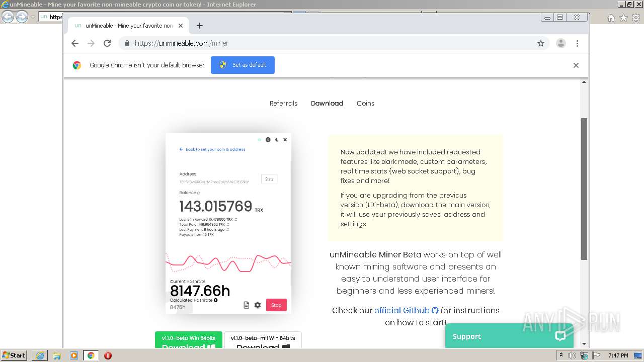Close the unMineable Chrome tab
The image size is (644, 362).
click(x=181, y=26)
